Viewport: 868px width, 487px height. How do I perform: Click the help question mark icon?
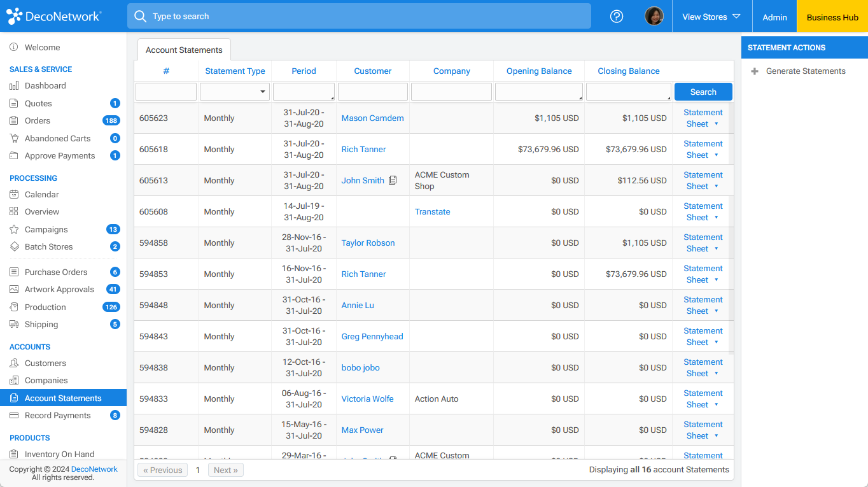click(x=616, y=17)
